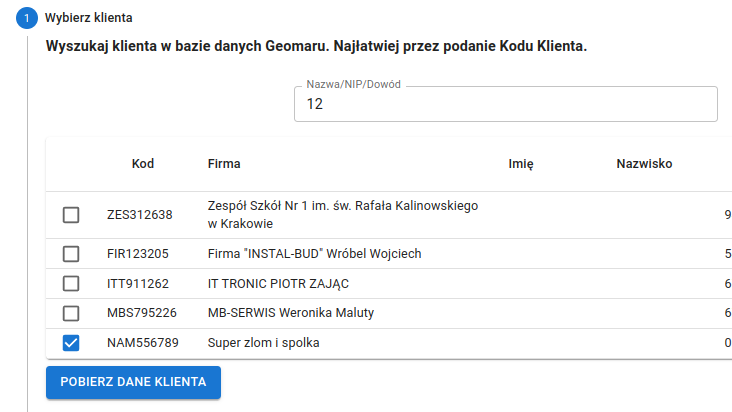The height and width of the screenshot is (412, 732).
Task: Click the Kod column header
Action: coord(143,164)
